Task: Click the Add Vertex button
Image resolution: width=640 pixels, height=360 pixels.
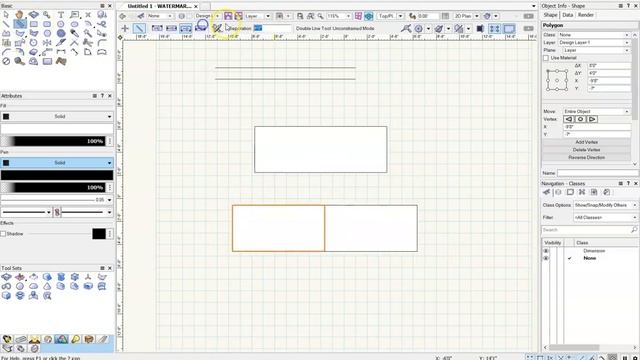Action: point(587,142)
